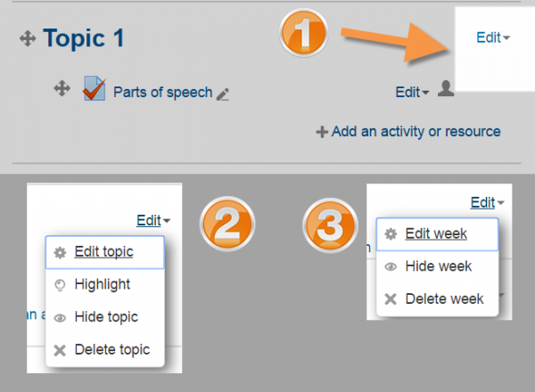Click the gear icon beside Edit week

pyautogui.click(x=391, y=234)
